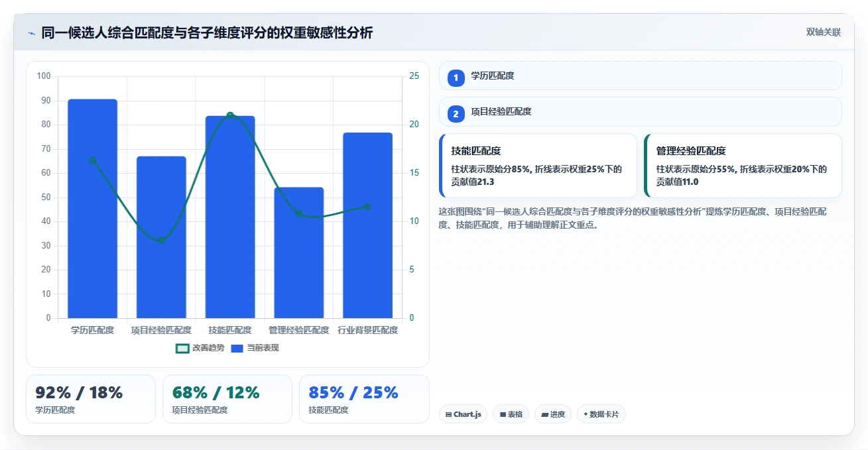
Task: Click the 表格 tag icon
Action: pos(503,415)
